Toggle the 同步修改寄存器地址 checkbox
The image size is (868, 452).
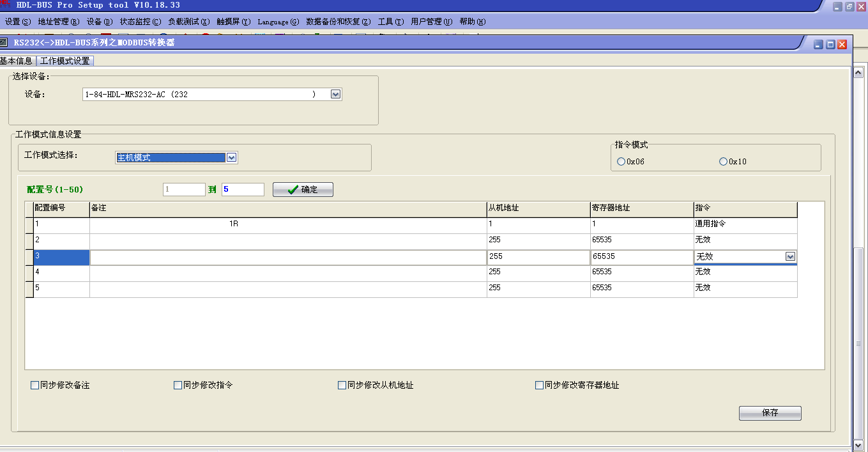(540, 386)
